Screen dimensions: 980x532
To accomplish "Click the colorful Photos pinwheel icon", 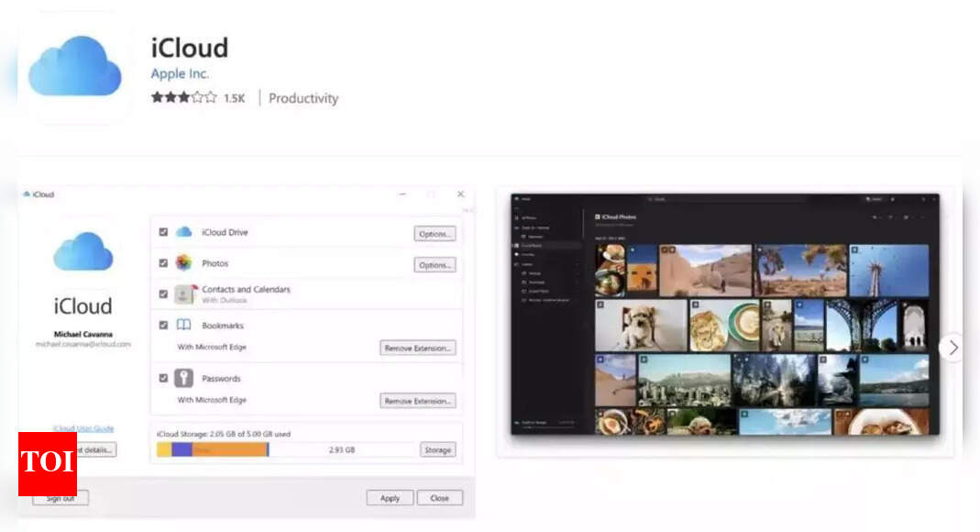I will pos(182,263).
